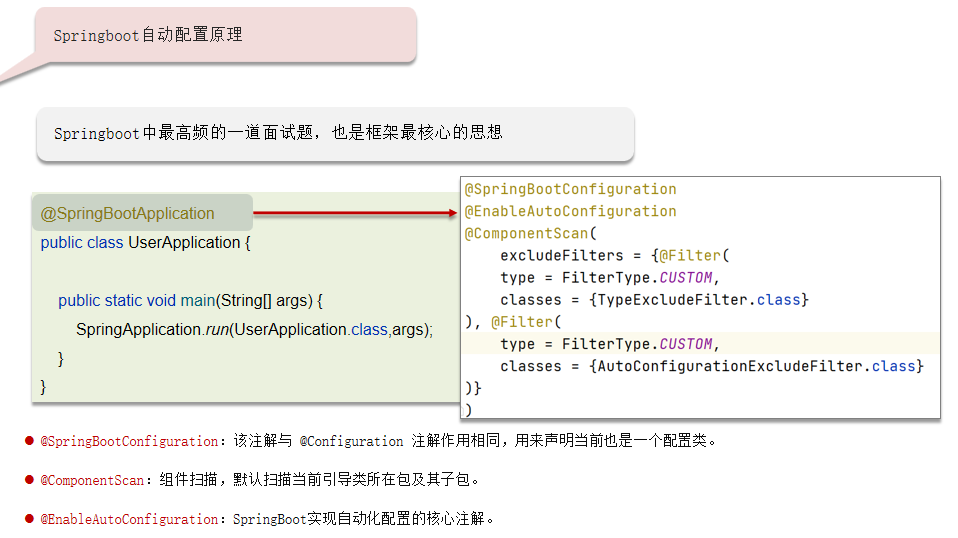Select the 'public static void main(String[] args)' line
The image size is (958, 538).
tap(190, 300)
